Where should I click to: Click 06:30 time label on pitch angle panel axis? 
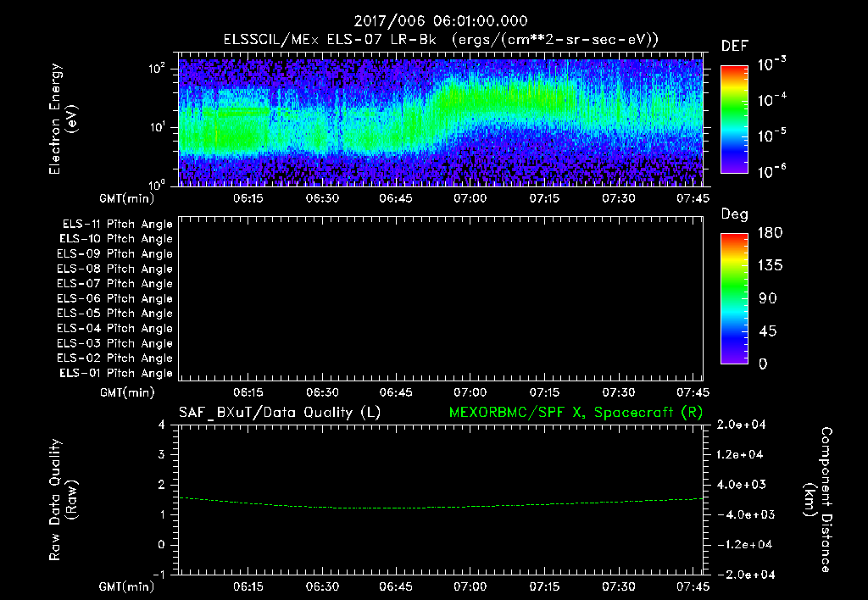tap(322, 392)
